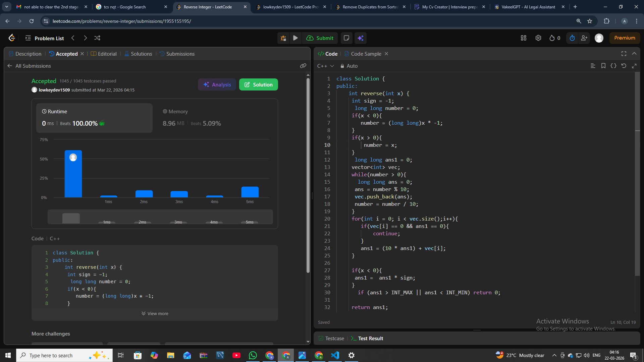The width and height of the screenshot is (644, 362).
Task: Click the AI sparkle icon in toolbar
Action: (x=361, y=38)
